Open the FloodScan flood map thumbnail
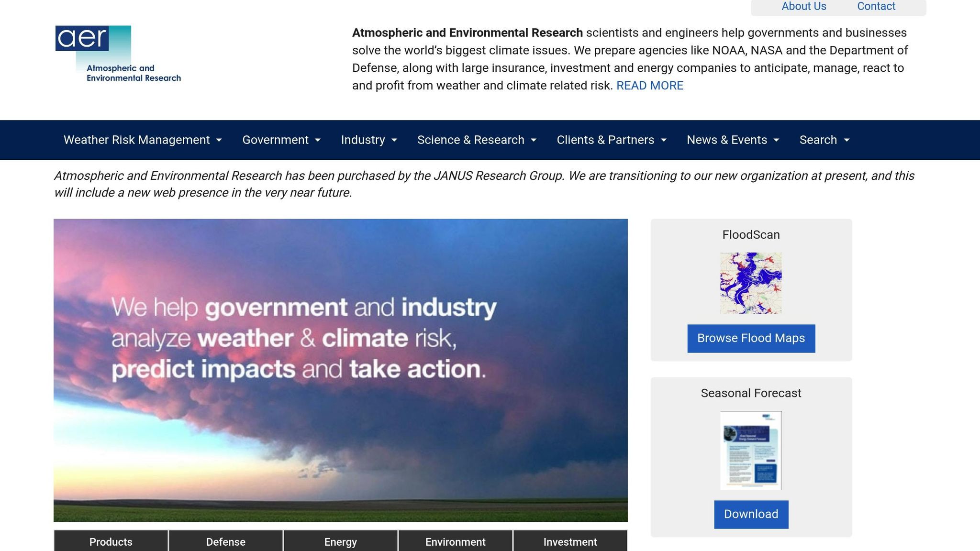 [x=751, y=283]
